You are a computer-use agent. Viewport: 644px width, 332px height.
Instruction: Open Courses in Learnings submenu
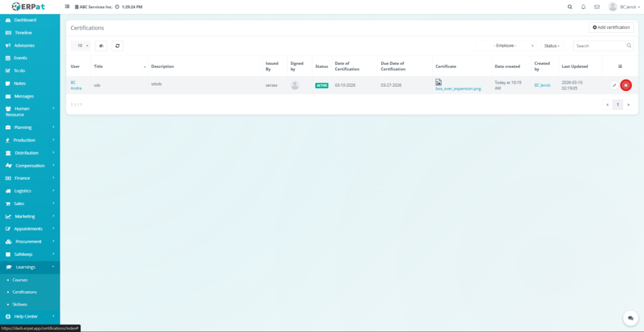[20, 280]
